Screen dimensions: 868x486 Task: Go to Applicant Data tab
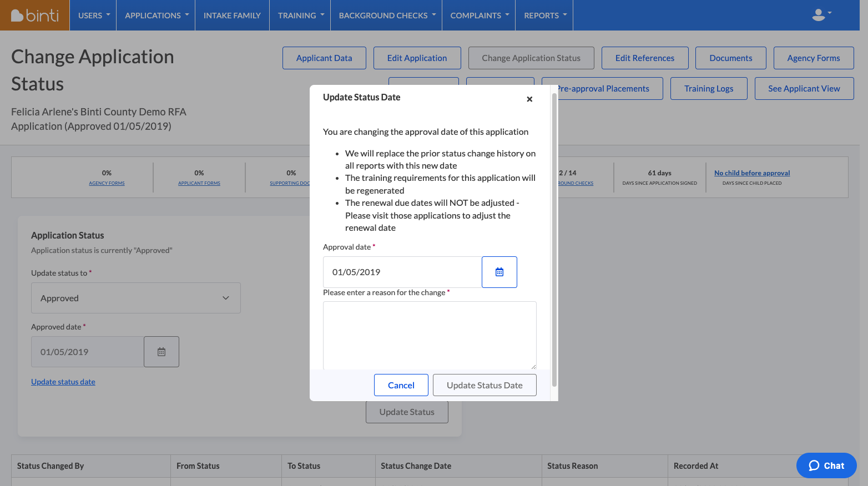coord(324,58)
